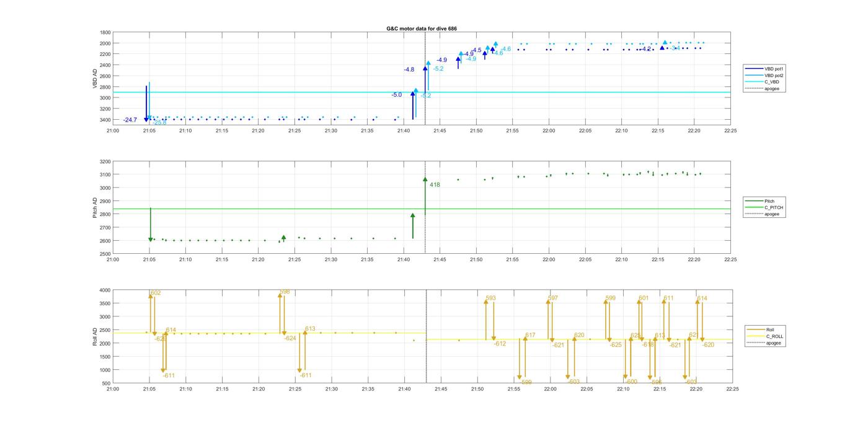Click the '-600' roll data label

point(631,382)
